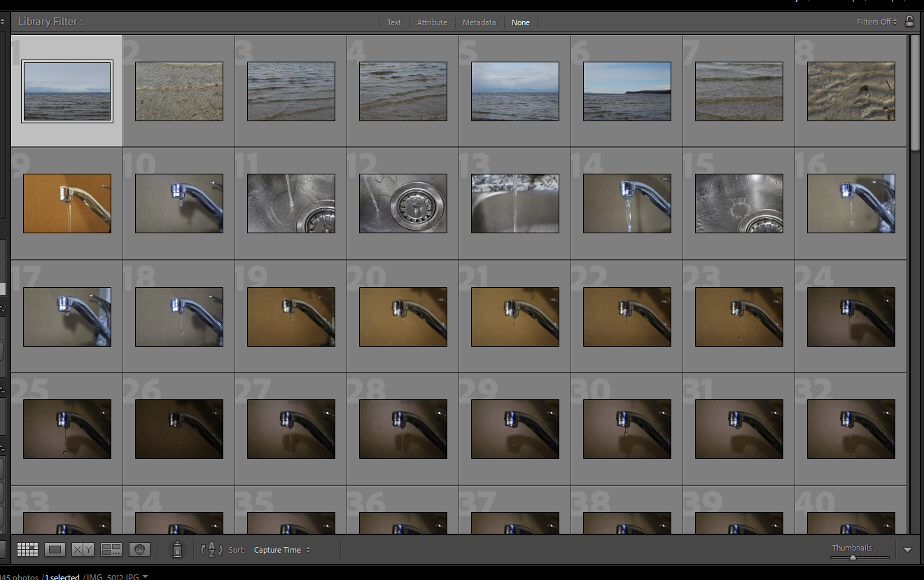Expand toolbar options triangle next to Thumbnails
The width and height of the screenshot is (924, 580).
pyautogui.click(x=908, y=550)
